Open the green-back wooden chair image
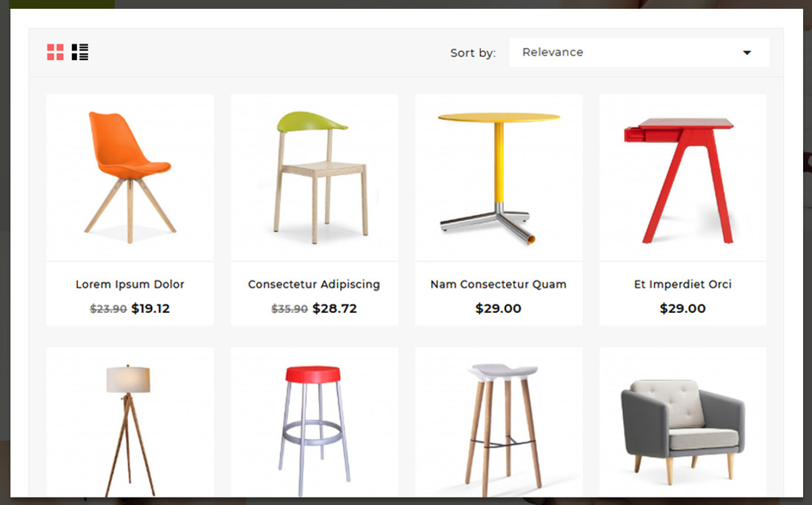Screen dimensions: 812x505 click(x=314, y=177)
